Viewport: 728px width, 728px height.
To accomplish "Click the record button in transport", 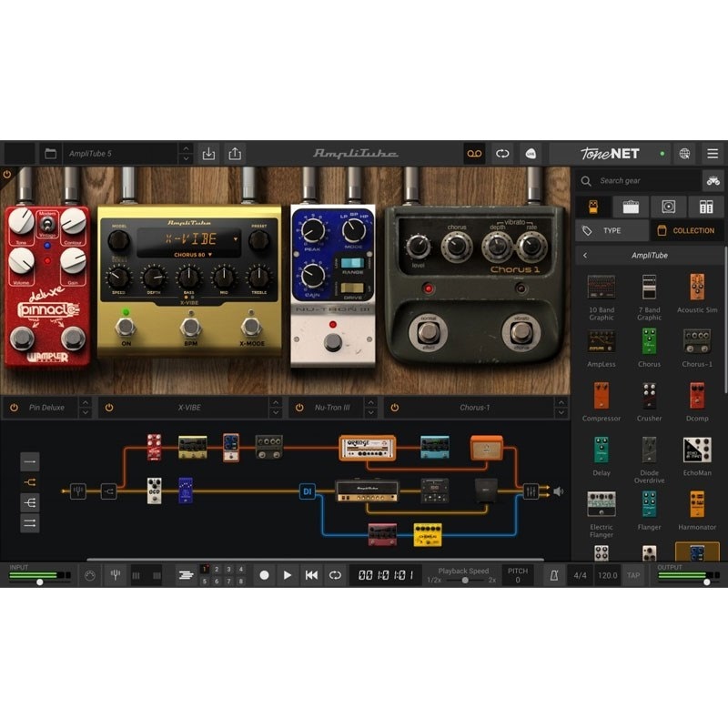I will pyautogui.click(x=264, y=576).
